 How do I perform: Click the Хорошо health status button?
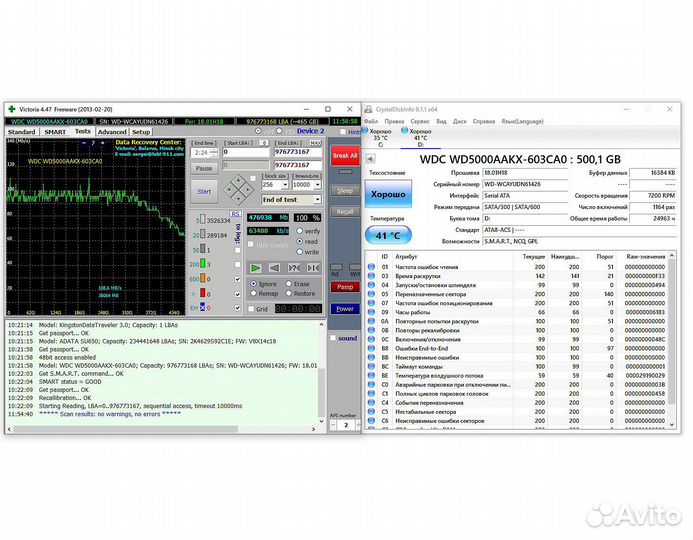388,194
